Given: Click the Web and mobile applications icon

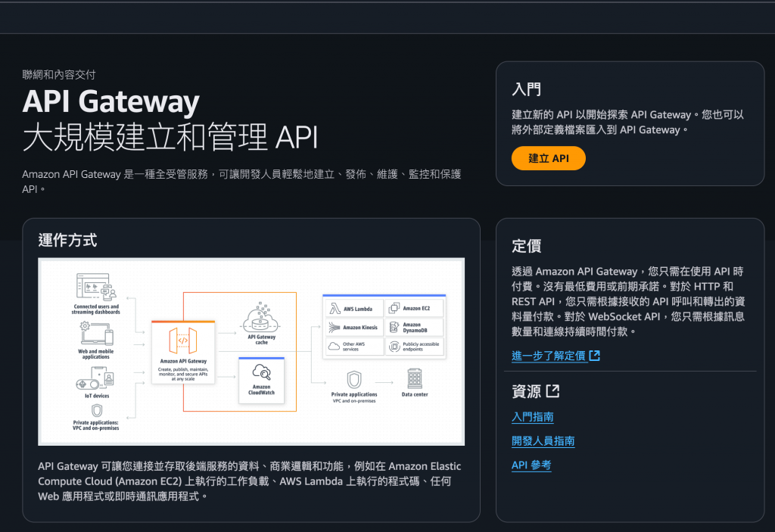Looking at the screenshot, I should tap(96, 334).
